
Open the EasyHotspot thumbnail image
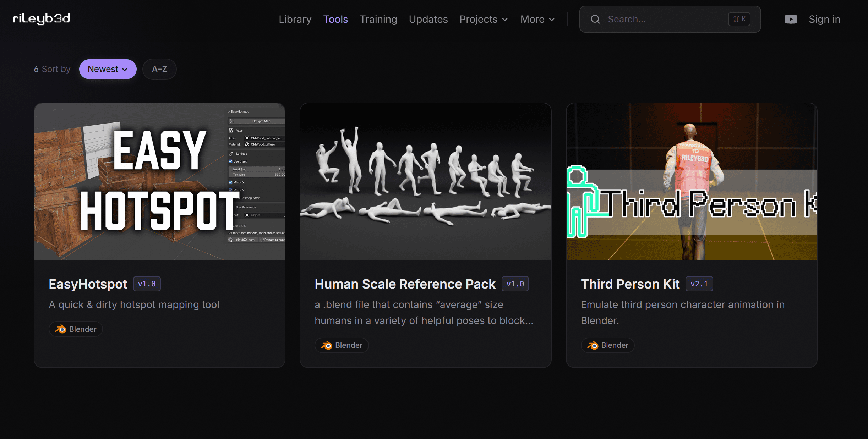point(159,181)
